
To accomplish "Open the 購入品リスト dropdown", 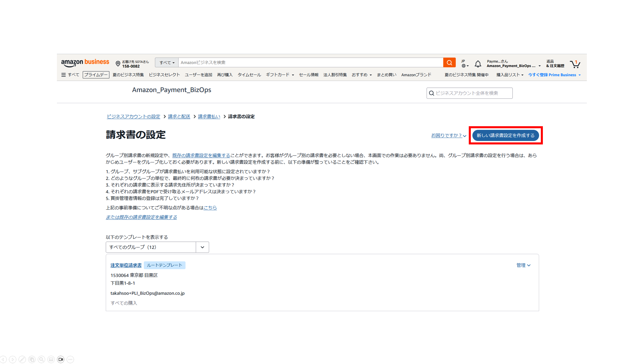I will point(510,75).
